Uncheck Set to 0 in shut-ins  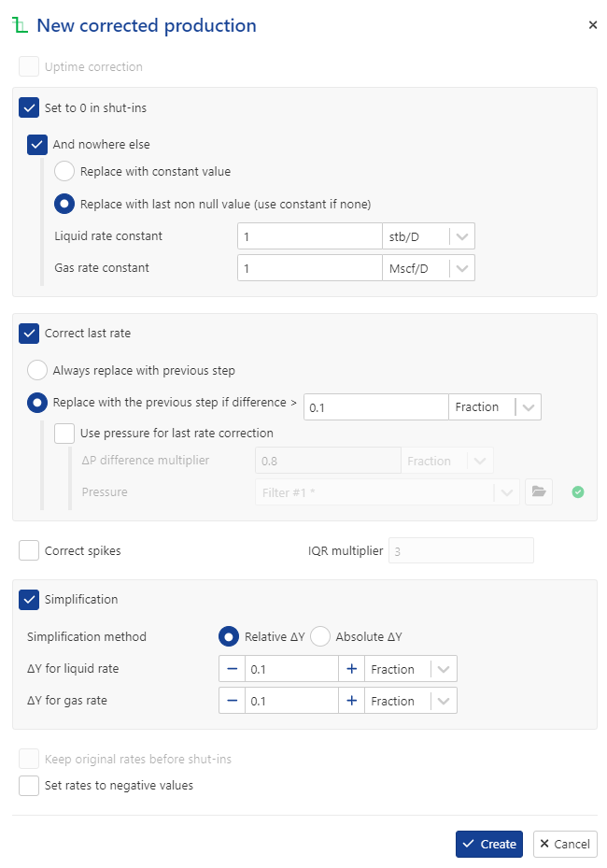29,107
